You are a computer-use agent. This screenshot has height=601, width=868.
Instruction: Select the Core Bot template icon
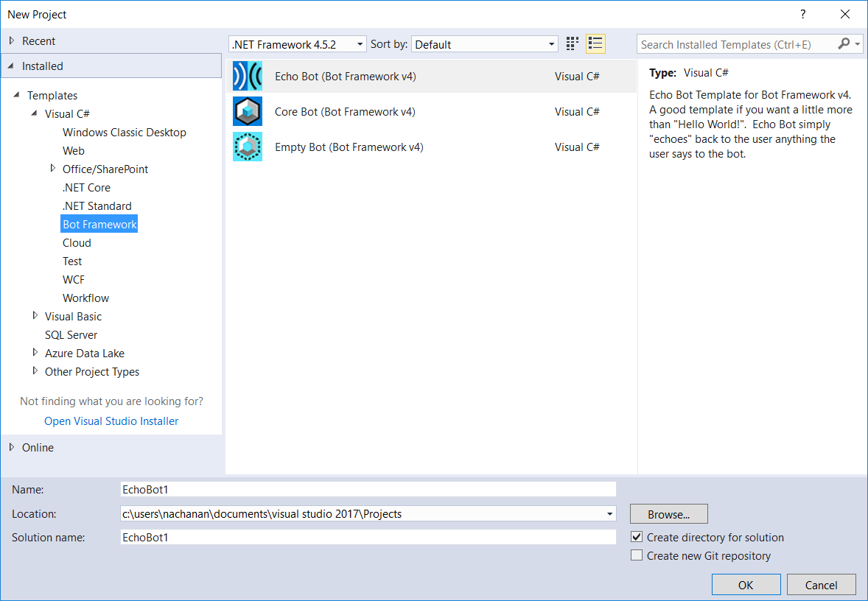click(247, 112)
